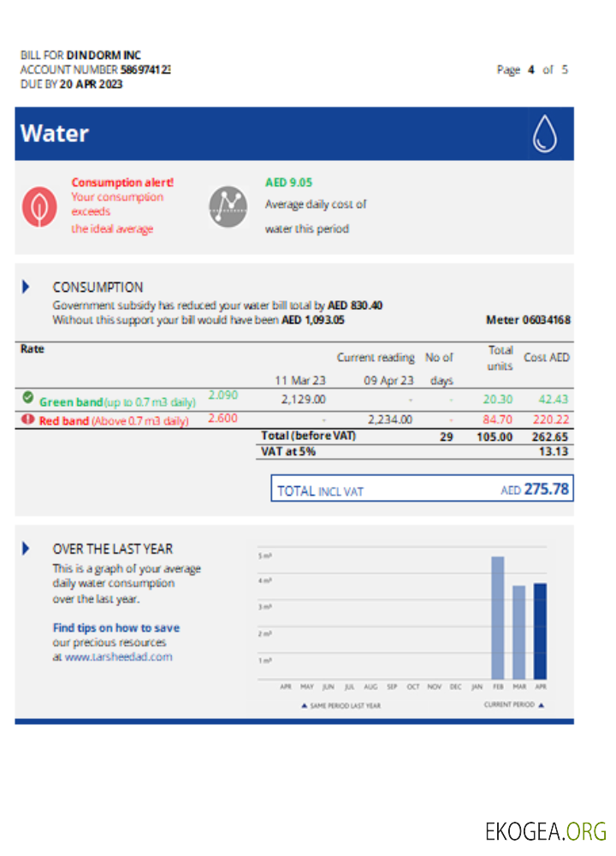Click the dark blue APR bar in chart
This screenshot has height=856, width=616.
(x=540, y=631)
